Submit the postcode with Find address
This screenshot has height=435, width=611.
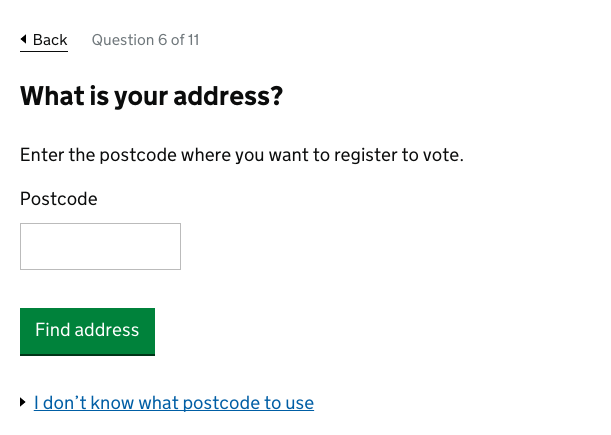coord(87,331)
